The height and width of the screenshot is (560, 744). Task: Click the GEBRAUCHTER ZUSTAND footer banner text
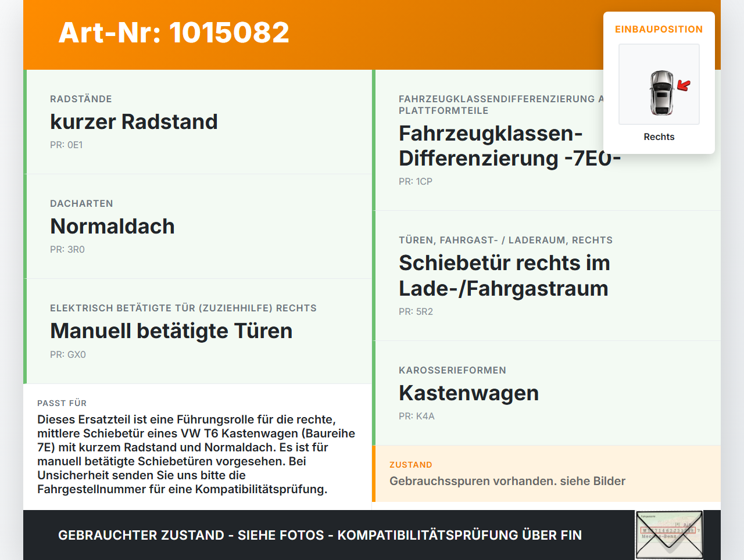tap(320, 535)
